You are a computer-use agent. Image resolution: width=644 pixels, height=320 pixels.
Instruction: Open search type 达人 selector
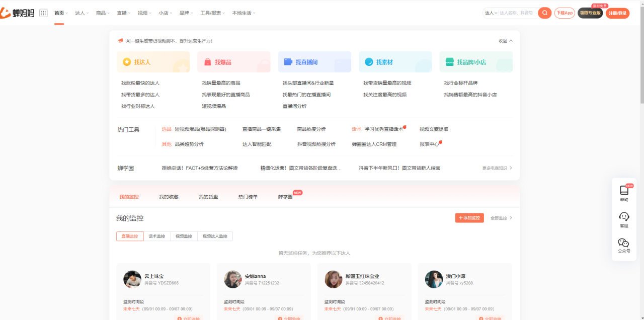click(x=491, y=13)
